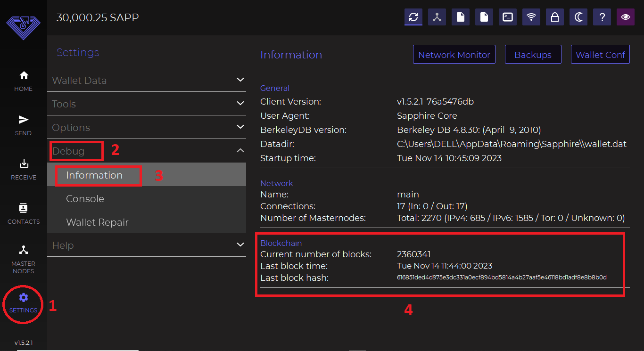Click the sync refresh icon in top bar
Viewport: 644px width, 351px height.
(413, 17)
